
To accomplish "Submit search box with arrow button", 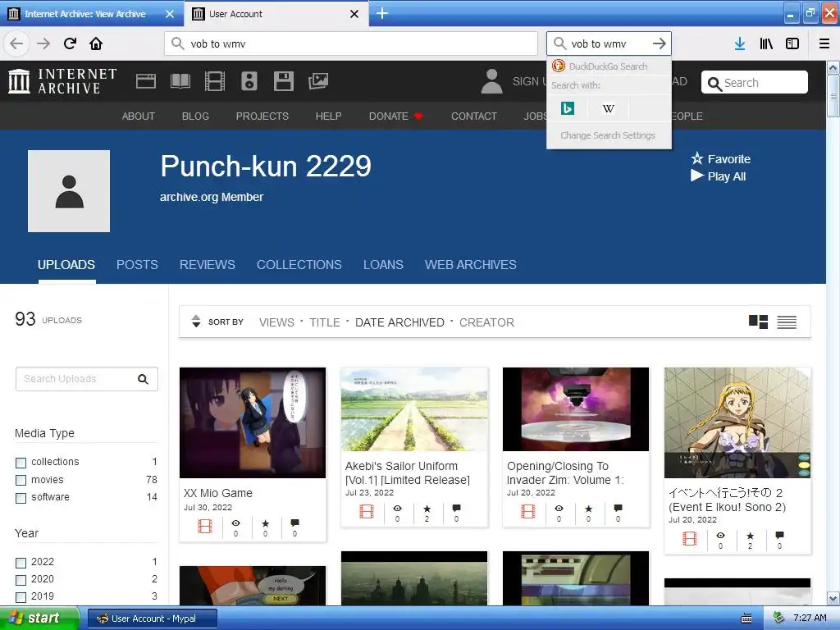I will [660, 43].
